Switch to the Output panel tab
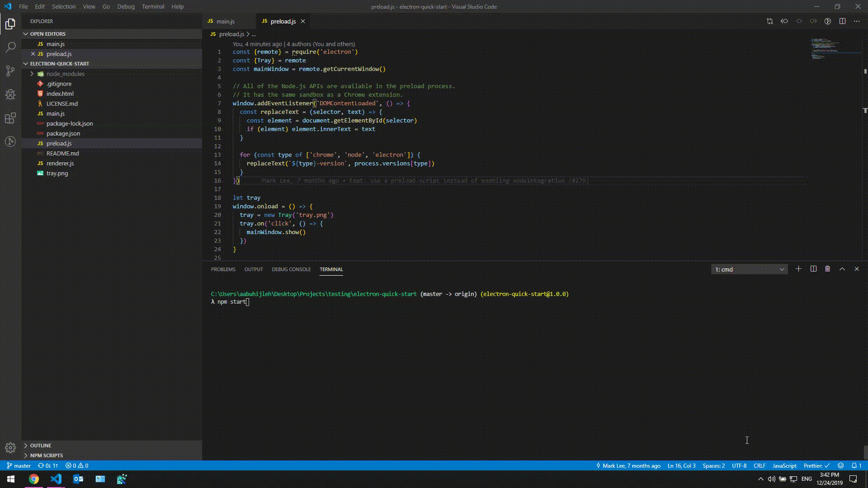The width and height of the screenshot is (868, 488). (x=253, y=269)
